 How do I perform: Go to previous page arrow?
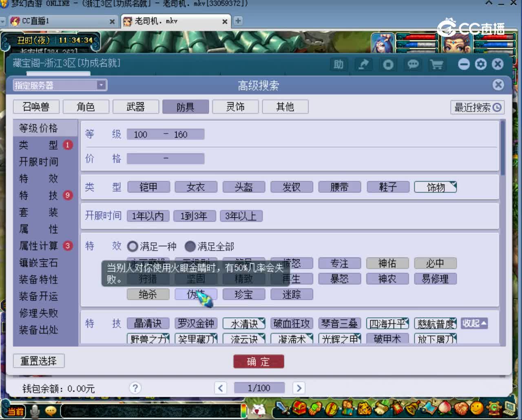pos(220,388)
